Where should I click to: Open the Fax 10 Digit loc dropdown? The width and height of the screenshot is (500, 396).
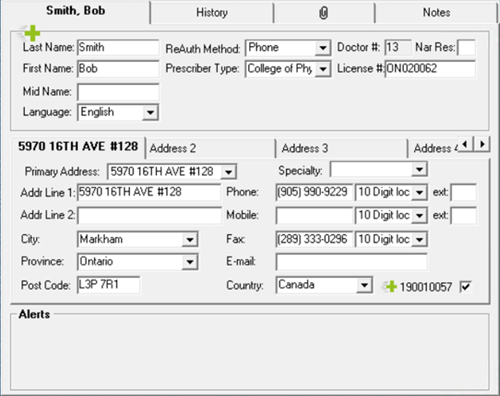coord(419,239)
